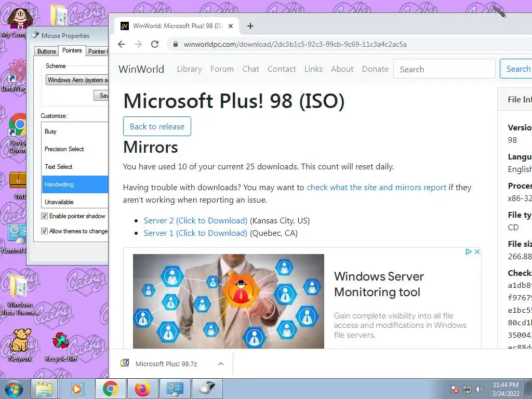The width and height of the screenshot is (532, 399).
Task: Click the Save As scheme button
Action: [101, 96]
